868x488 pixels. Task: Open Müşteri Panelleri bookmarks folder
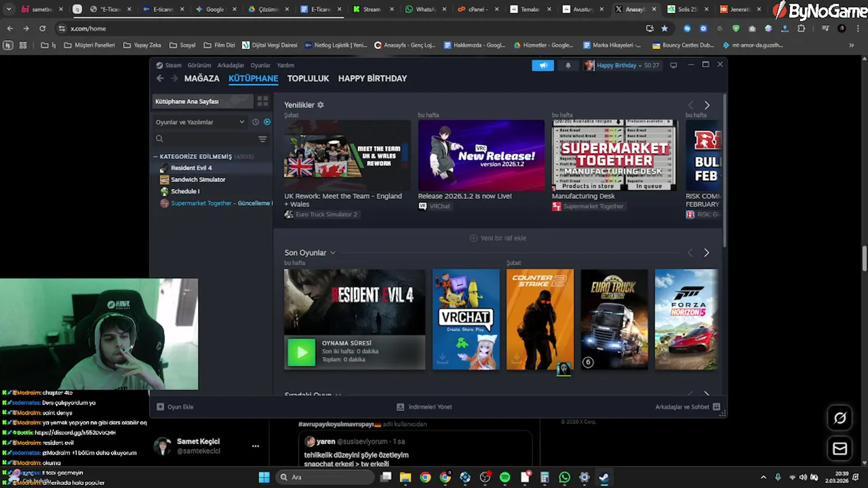89,45
